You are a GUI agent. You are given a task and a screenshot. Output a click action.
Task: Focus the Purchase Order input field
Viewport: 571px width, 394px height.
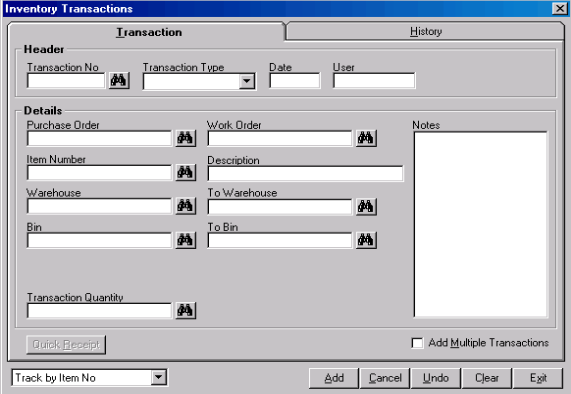point(99,138)
